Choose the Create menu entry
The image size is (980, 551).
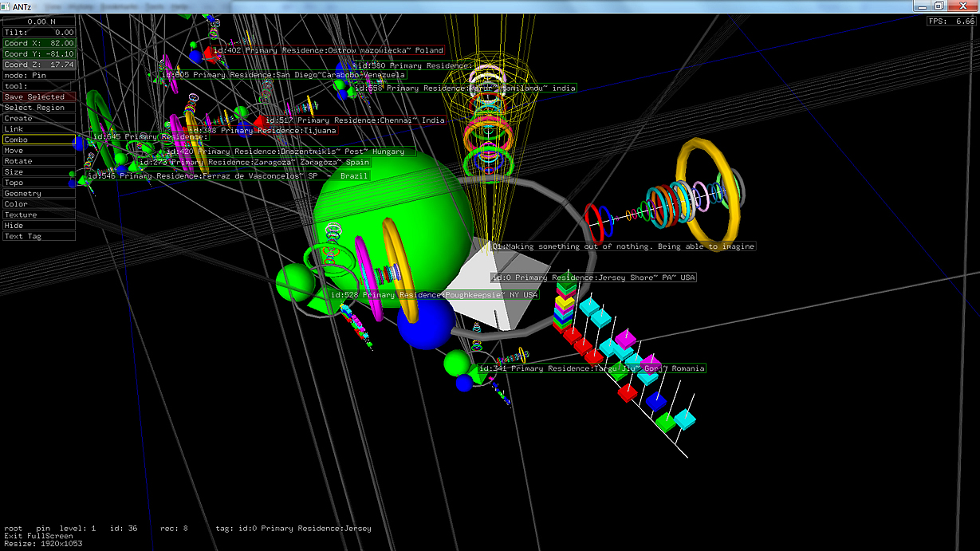coord(38,118)
